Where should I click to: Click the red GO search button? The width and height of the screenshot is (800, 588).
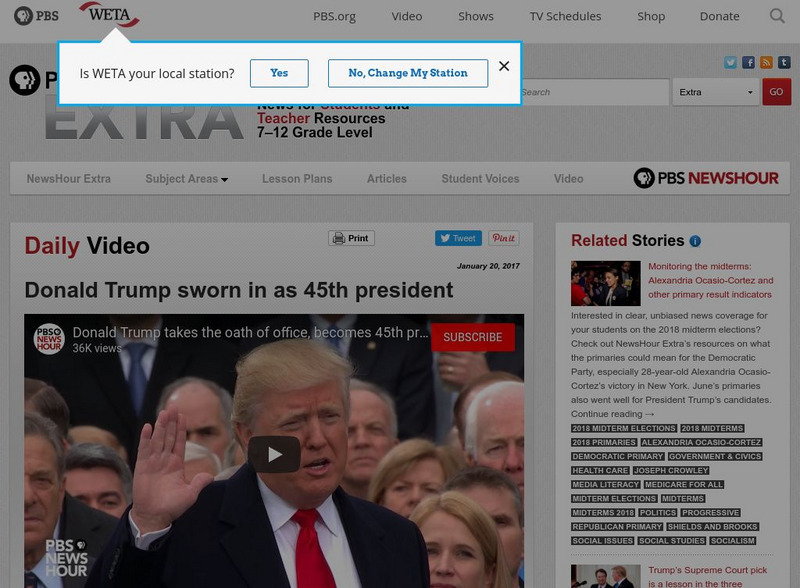pos(777,92)
